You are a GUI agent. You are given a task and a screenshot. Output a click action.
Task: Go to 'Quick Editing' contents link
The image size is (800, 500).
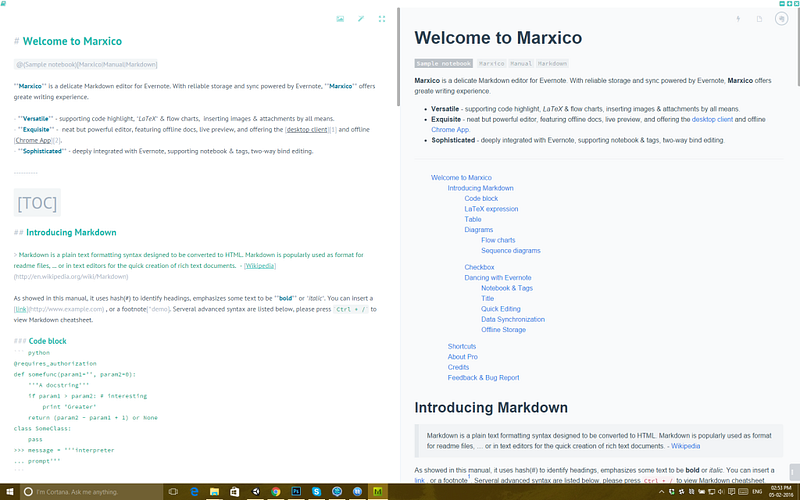click(501, 309)
